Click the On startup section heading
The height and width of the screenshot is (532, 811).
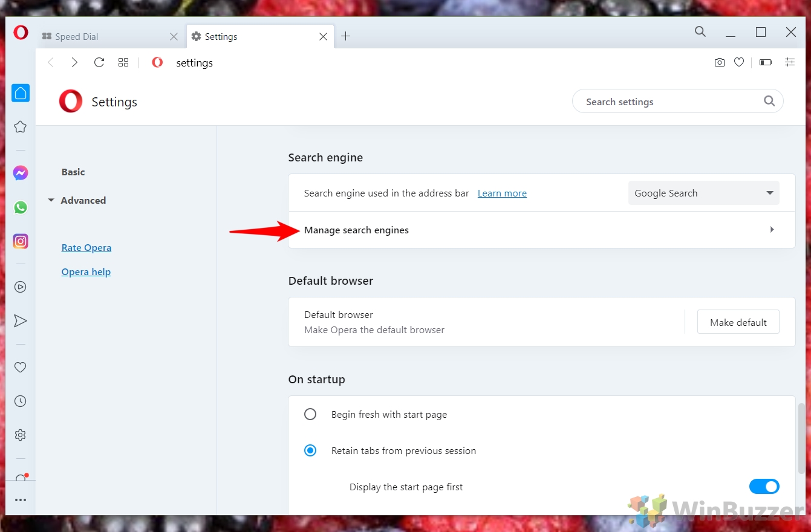317,379
